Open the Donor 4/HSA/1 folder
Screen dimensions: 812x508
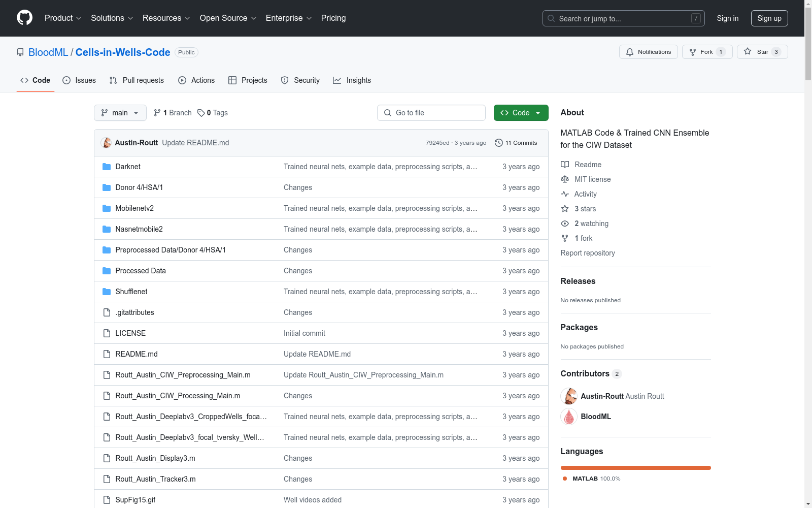139,187
